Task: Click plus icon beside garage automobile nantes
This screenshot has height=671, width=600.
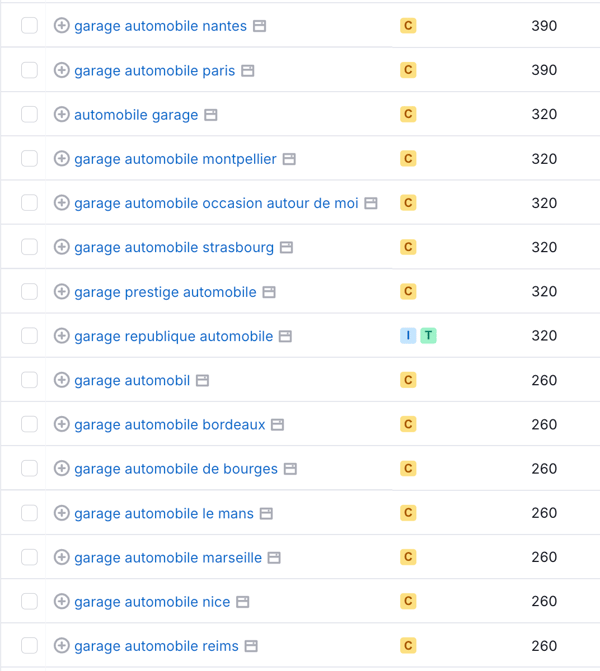Action: click(x=61, y=26)
